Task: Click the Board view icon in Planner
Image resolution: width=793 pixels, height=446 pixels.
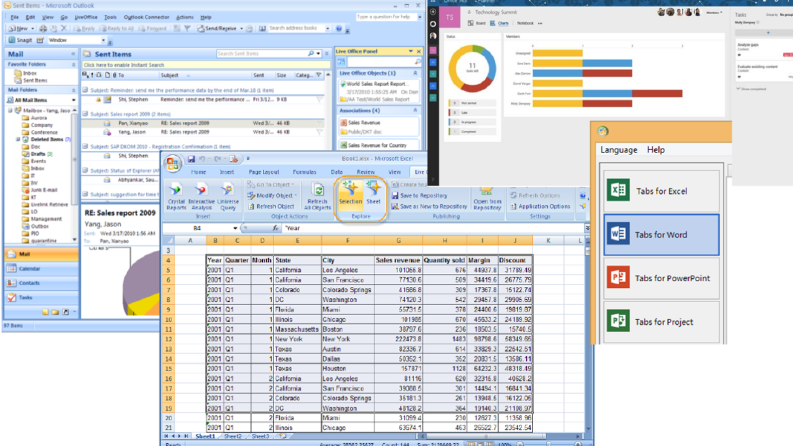Action: coord(471,23)
